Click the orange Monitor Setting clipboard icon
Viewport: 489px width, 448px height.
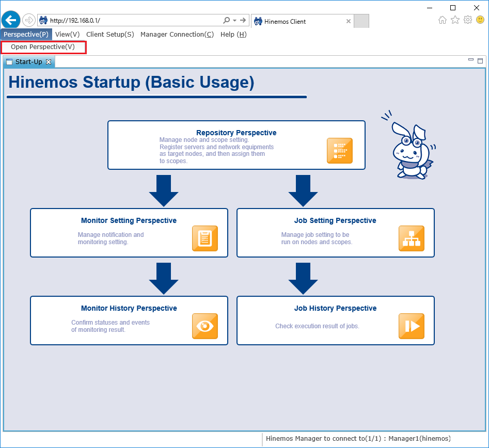(x=205, y=238)
